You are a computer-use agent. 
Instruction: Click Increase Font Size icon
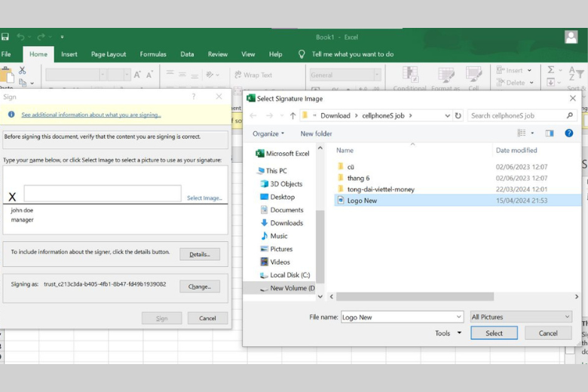coord(137,75)
